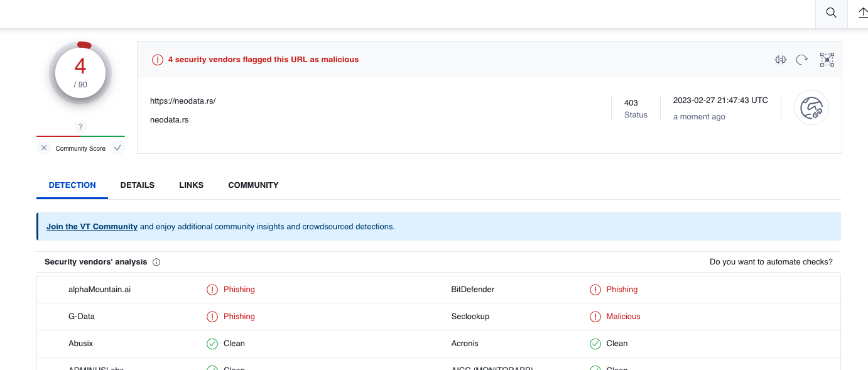Vote down with community X button
This screenshot has height=370, width=868.
coord(44,148)
